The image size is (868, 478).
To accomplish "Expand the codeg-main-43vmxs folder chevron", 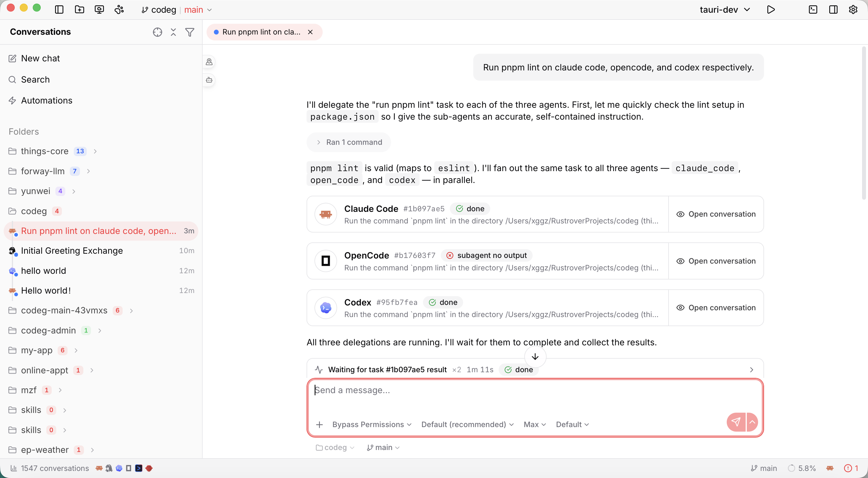I will click(x=131, y=311).
